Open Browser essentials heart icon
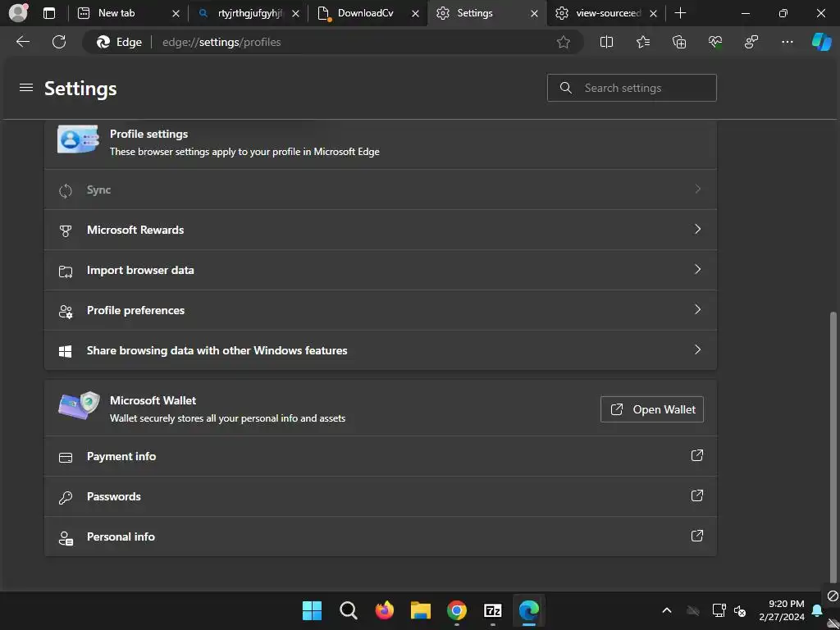 [x=715, y=42]
